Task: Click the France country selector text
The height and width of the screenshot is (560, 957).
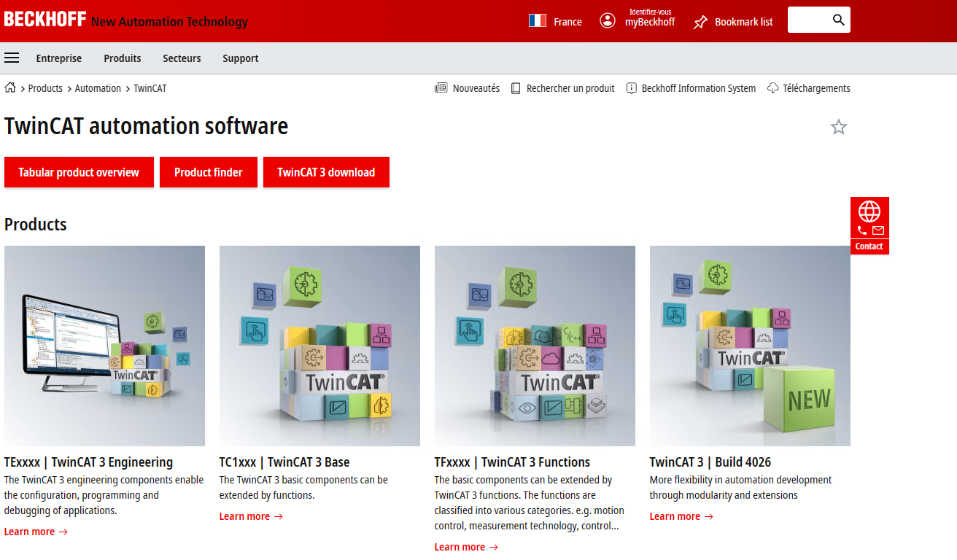Action: pos(567,22)
